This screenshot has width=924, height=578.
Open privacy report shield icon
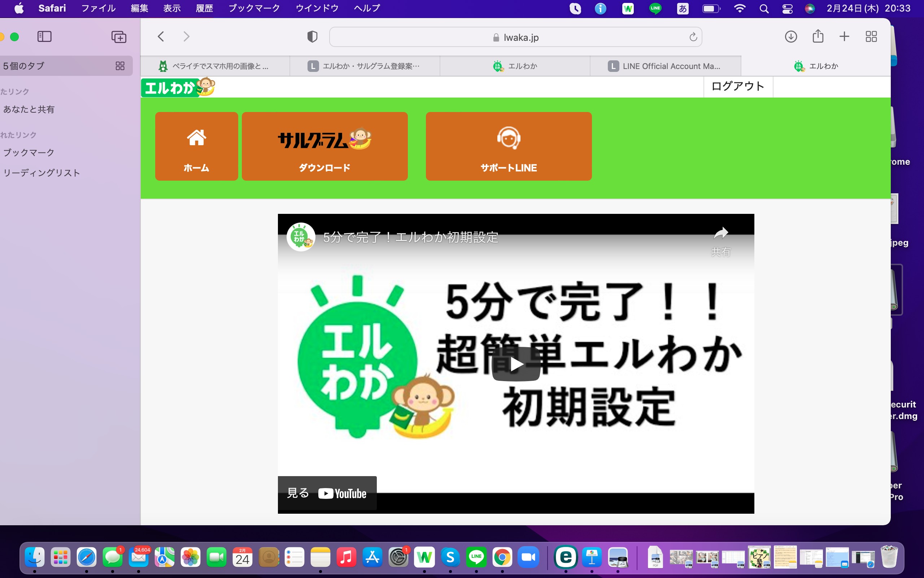312,37
